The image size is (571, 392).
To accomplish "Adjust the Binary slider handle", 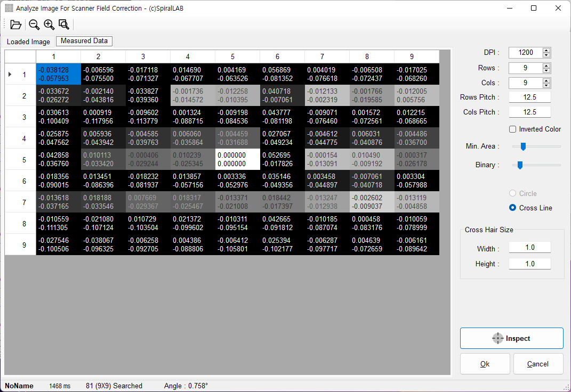I will [520, 165].
